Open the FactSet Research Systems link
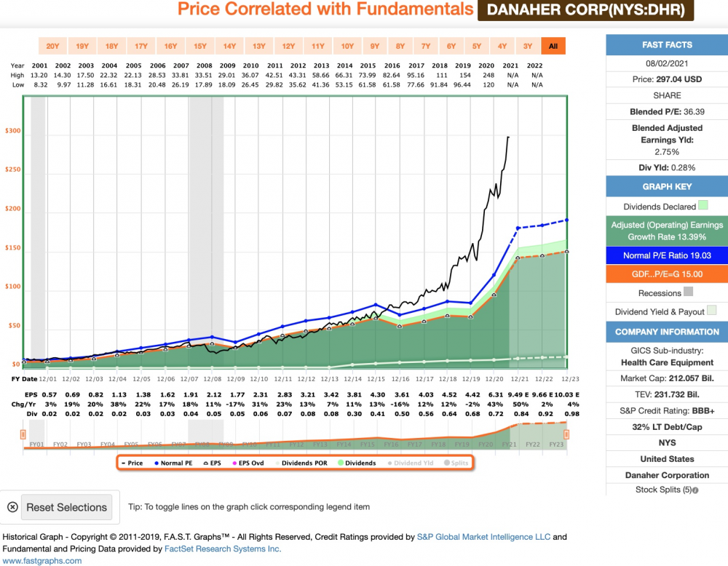 click(x=223, y=549)
